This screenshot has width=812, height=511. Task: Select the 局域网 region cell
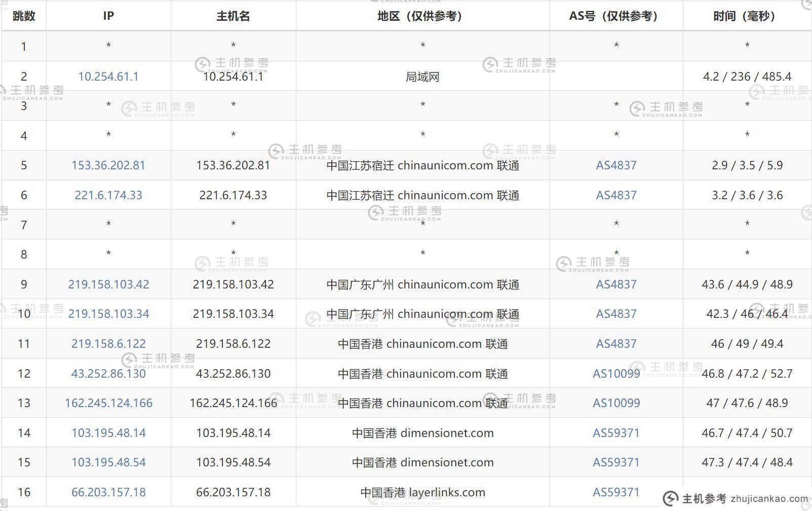(x=422, y=77)
